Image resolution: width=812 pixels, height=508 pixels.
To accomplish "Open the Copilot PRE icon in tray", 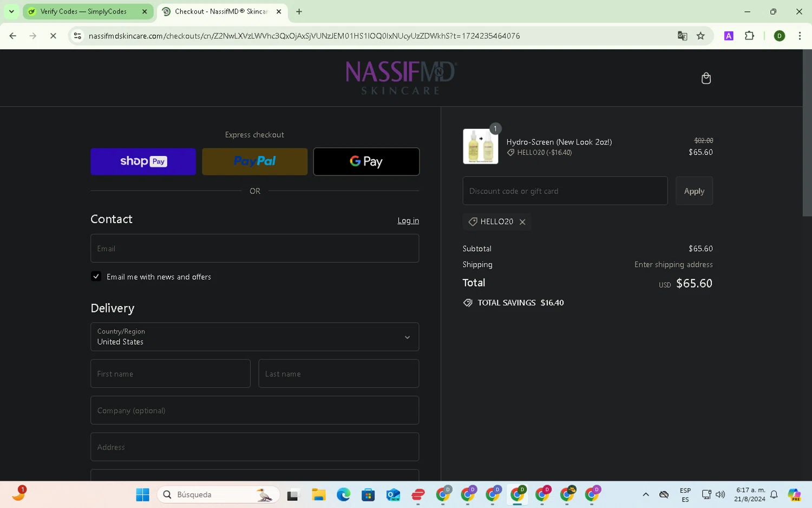I will click(x=794, y=494).
